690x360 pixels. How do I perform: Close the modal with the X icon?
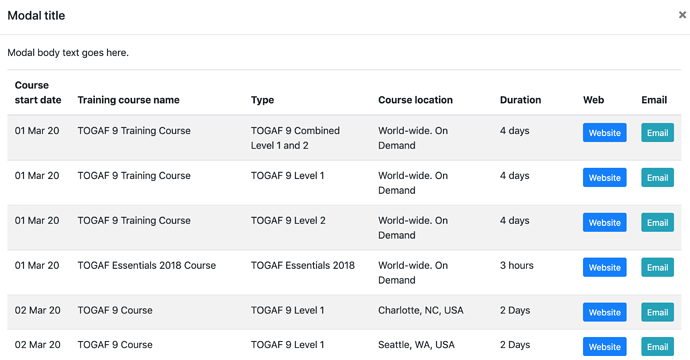[x=682, y=15]
